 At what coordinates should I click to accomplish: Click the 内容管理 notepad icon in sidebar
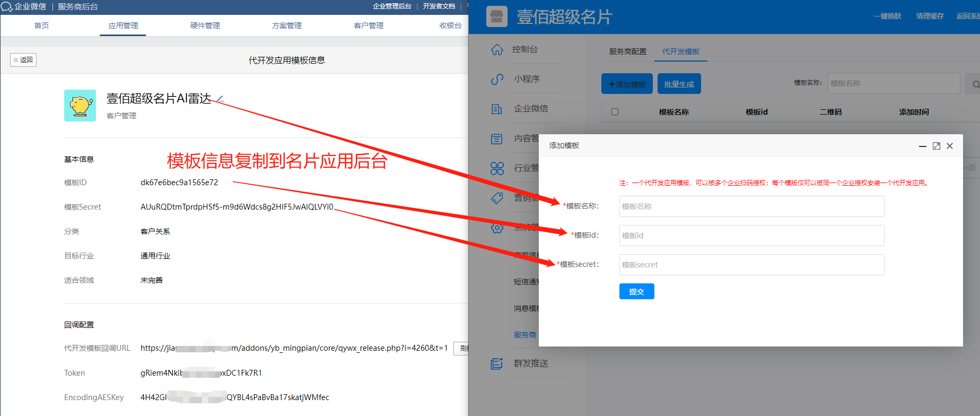click(497, 138)
